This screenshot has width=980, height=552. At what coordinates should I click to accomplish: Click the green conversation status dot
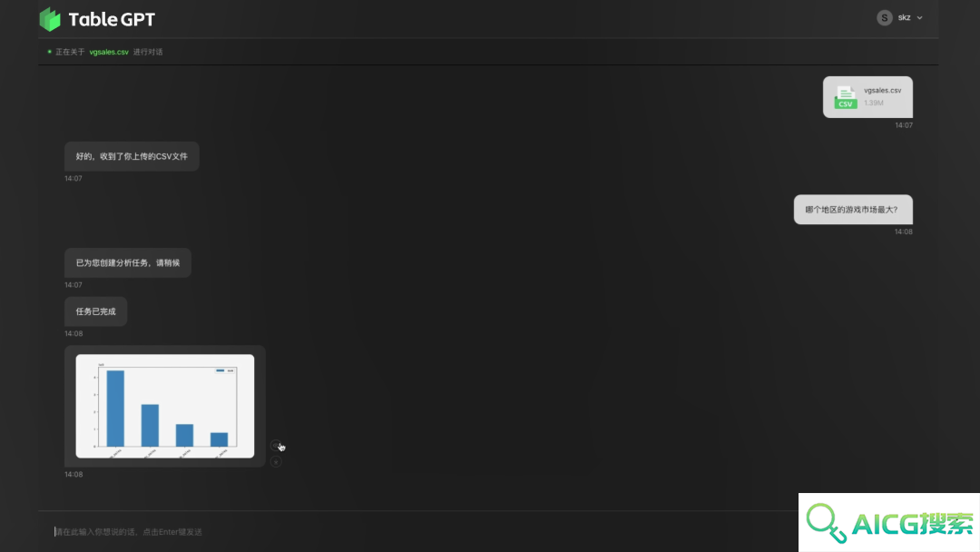49,52
